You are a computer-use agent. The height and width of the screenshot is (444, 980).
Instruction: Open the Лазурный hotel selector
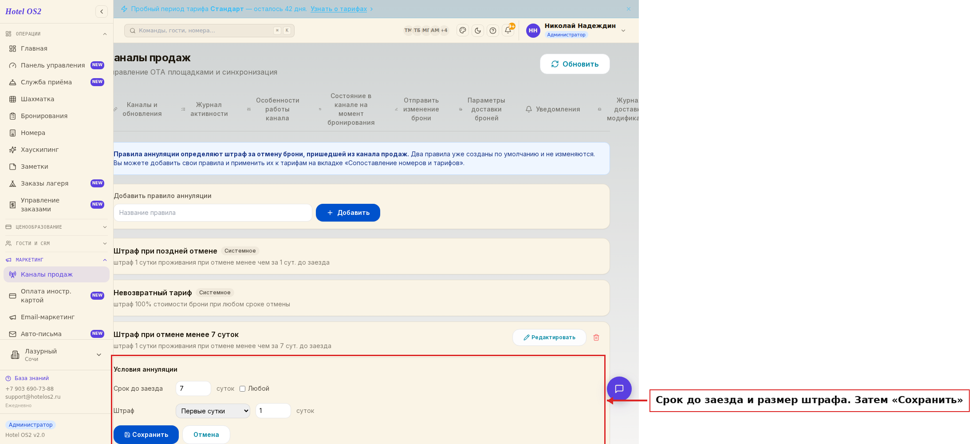point(56,355)
